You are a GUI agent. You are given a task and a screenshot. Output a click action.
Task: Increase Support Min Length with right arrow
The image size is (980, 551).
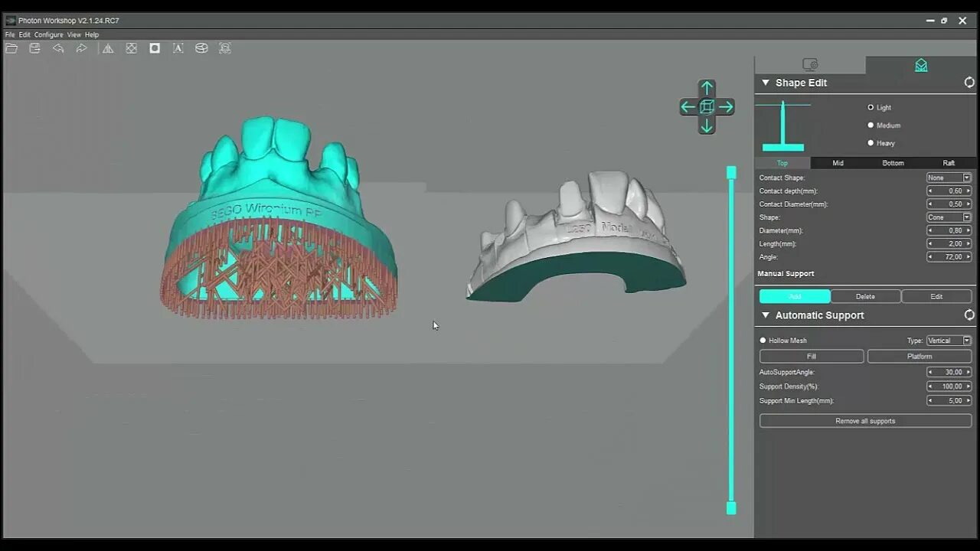(x=968, y=401)
